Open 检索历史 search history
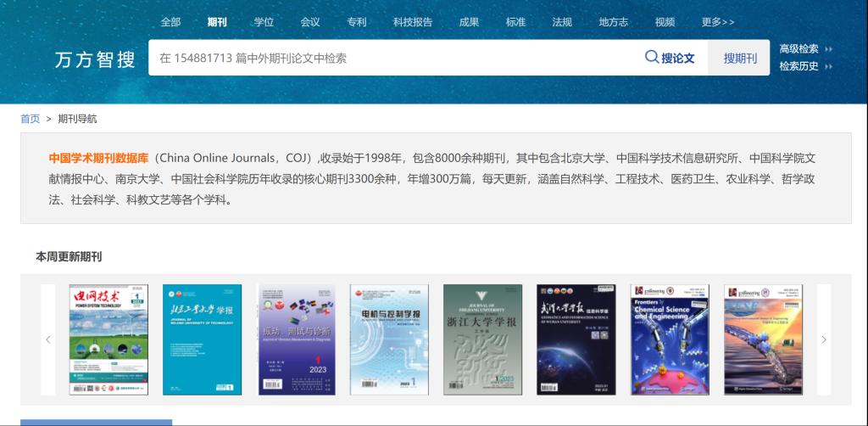This screenshot has width=868, height=426. (798, 66)
